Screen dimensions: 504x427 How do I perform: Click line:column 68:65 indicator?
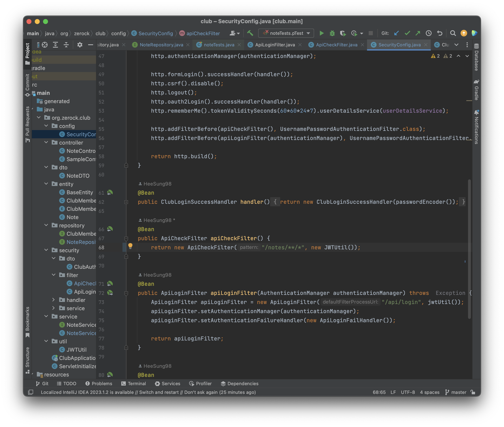point(379,392)
